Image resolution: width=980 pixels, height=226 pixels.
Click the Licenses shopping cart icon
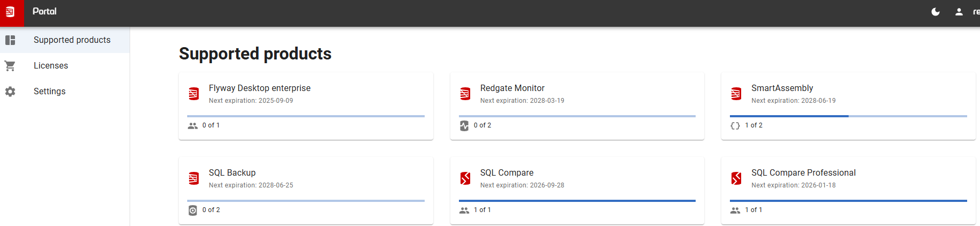coord(10,66)
